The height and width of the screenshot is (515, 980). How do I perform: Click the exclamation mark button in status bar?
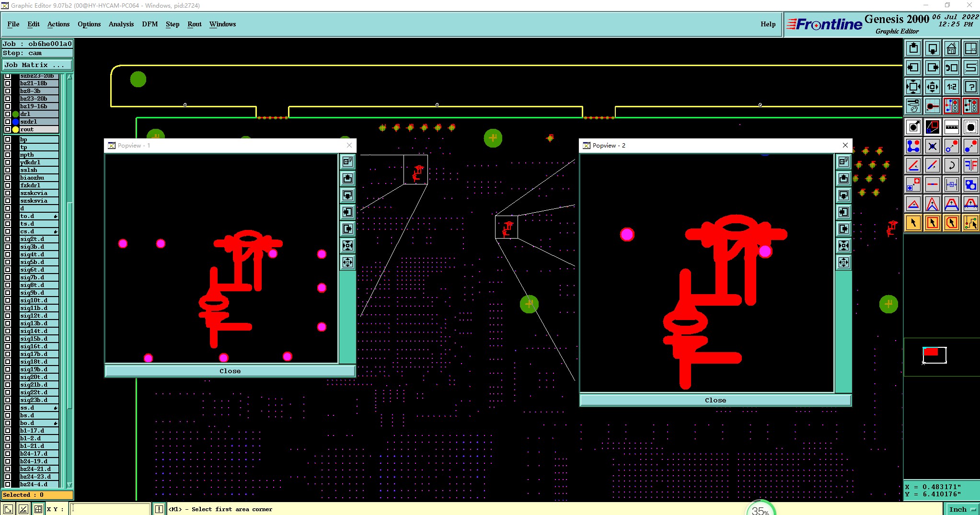pos(159,509)
